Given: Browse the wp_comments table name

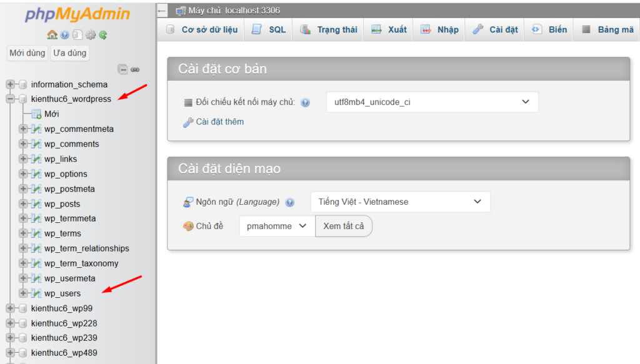Looking at the screenshot, I should tap(71, 144).
